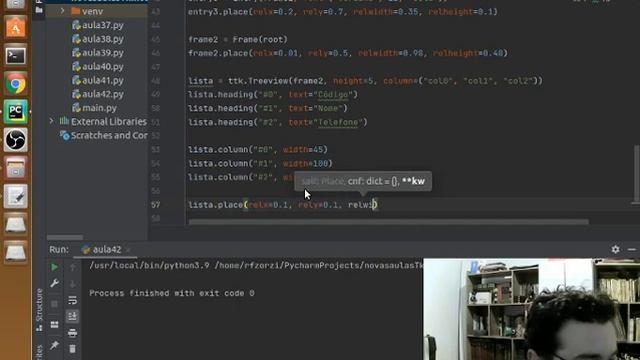Click the down-arrow stack trace icon
Image resolution: width=640 pixels, height=360 pixels.
coord(72,284)
